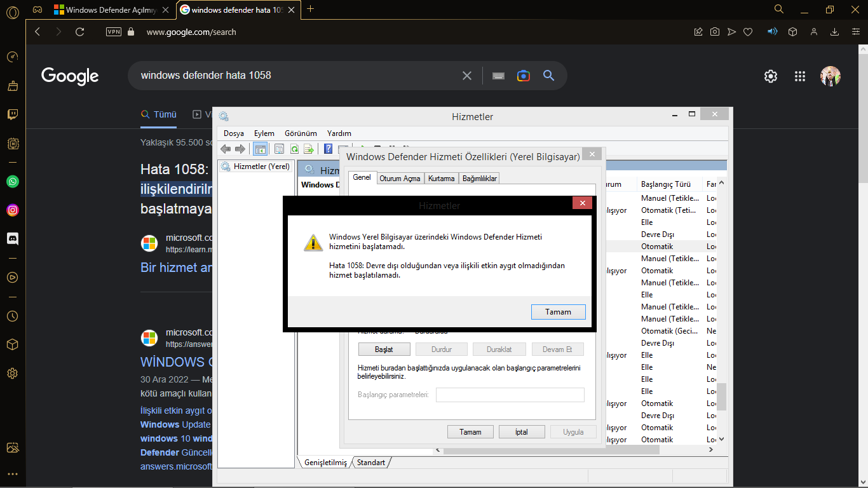
Task: Switch to Kurtarma properties tab
Action: coord(441,179)
